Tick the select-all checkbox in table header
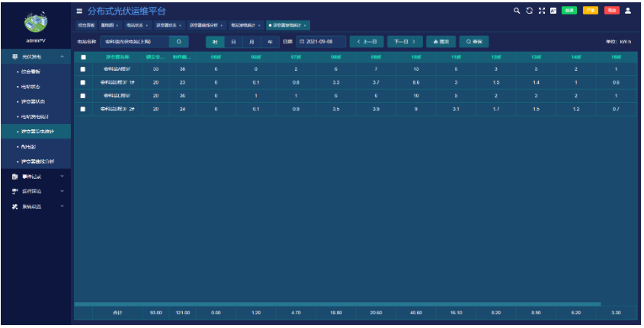Screen dimensions: 644x328 coord(83,57)
